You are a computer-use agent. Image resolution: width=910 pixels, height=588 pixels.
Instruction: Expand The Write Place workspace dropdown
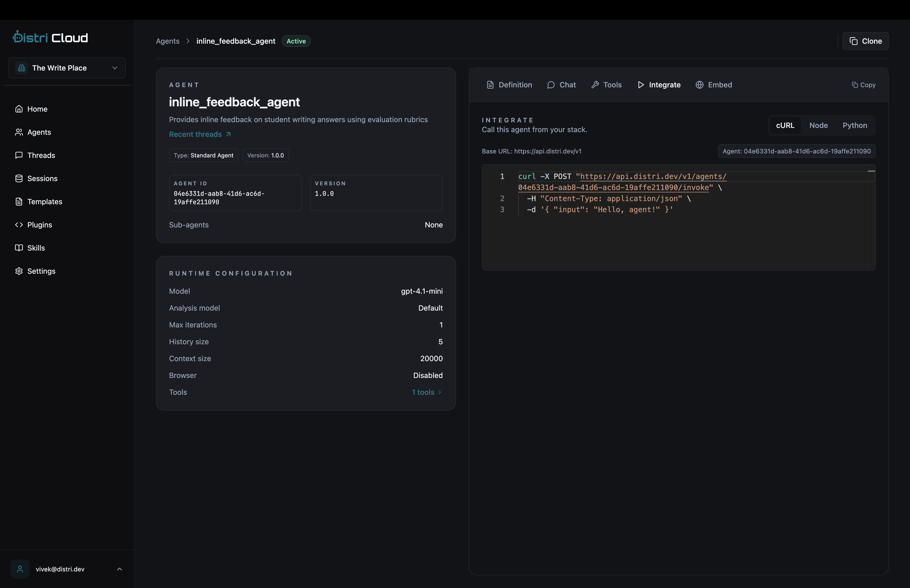pyautogui.click(x=67, y=68)
